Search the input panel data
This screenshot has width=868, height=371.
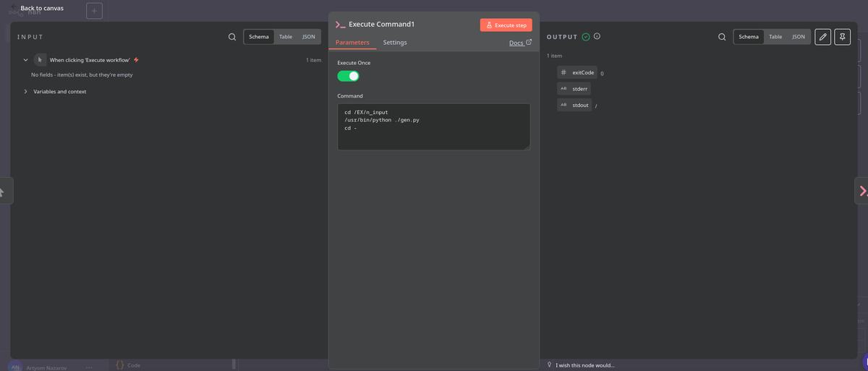232,37
